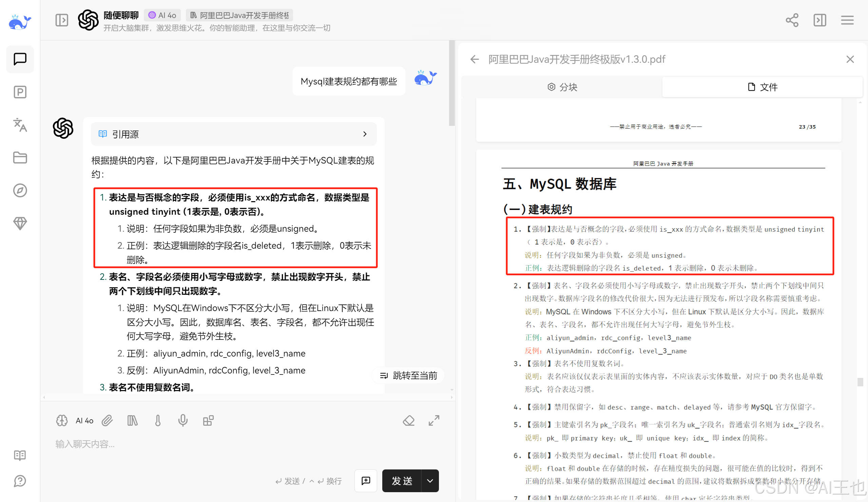Click the share icon in the top bar
This screenshot has width=868, height=502.
[x=792, y=20]
